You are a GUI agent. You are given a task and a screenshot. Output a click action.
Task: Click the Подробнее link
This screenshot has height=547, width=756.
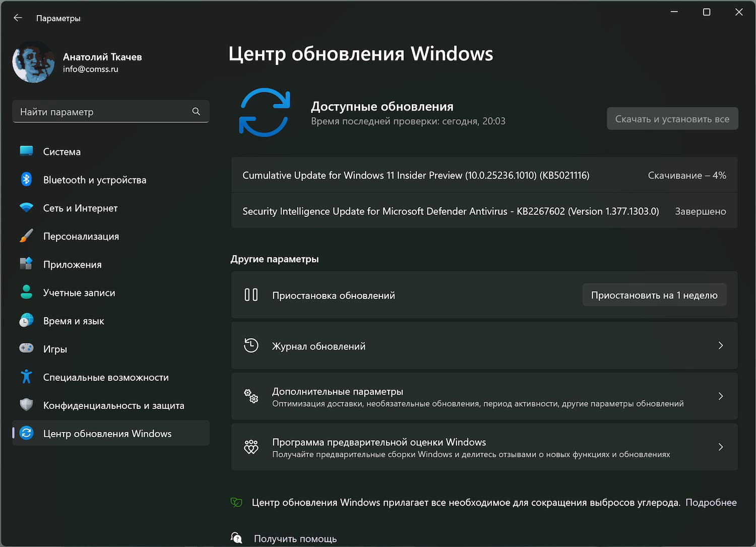tap(711, 503)
